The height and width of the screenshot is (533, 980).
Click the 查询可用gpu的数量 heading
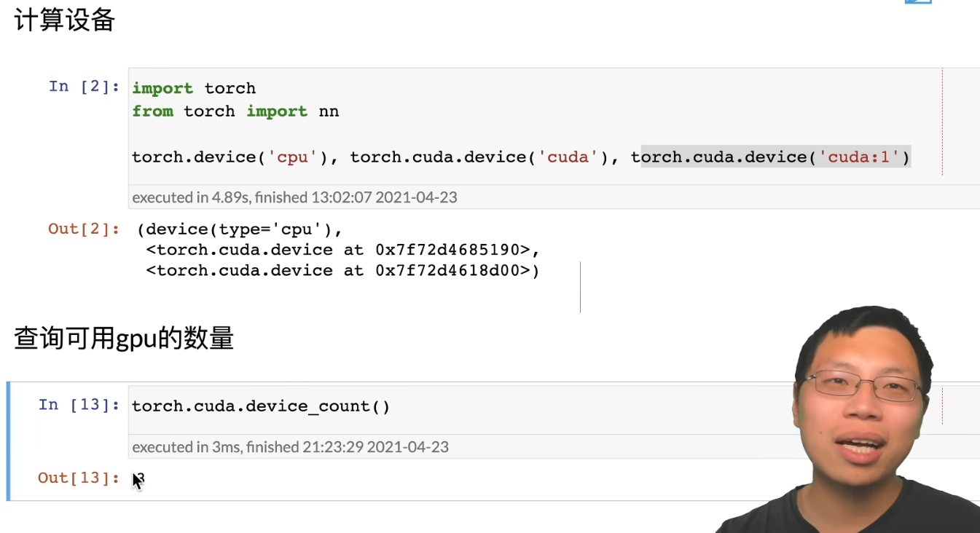(124, 339)
